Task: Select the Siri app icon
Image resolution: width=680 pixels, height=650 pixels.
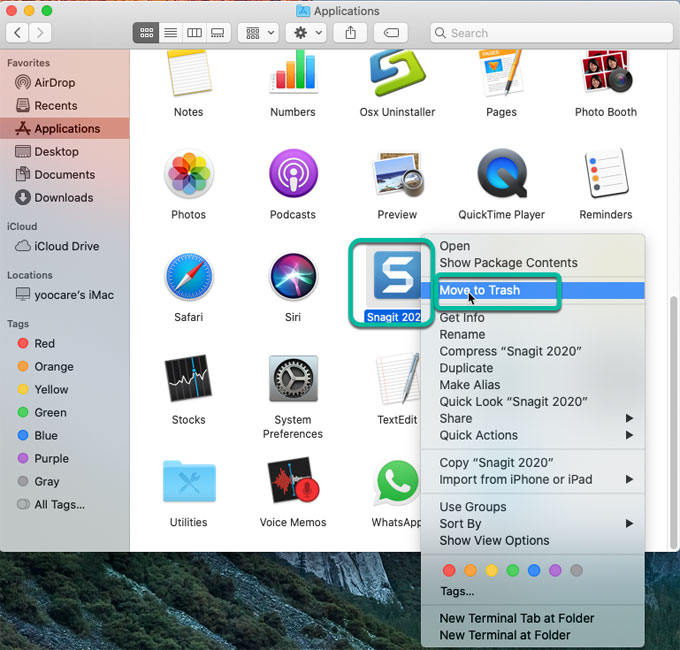Action: [x=294, y=277]
